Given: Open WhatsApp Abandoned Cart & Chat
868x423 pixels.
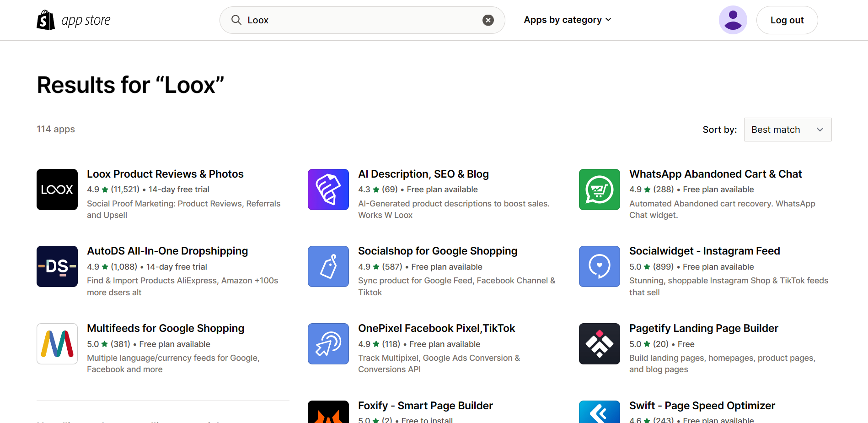Looking at the screenshot, I should tap(716, 174).
